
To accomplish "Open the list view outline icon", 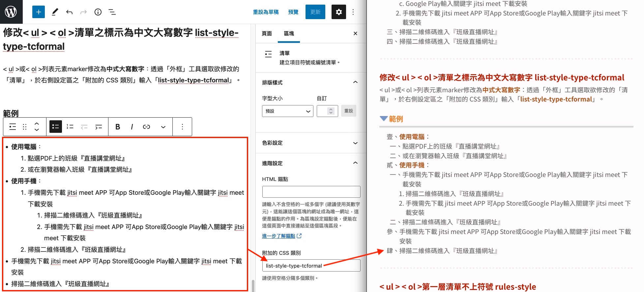I will point(112,12).
